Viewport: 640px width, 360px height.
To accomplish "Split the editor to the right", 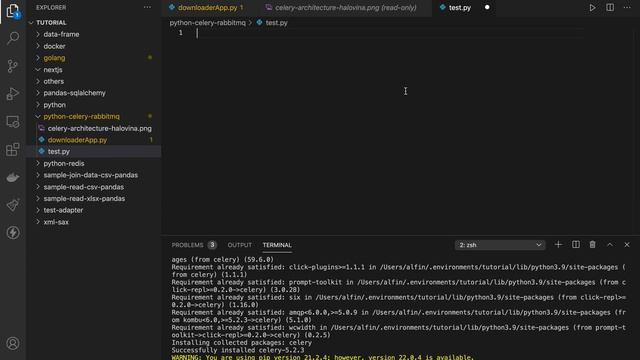I will point(610,7).
